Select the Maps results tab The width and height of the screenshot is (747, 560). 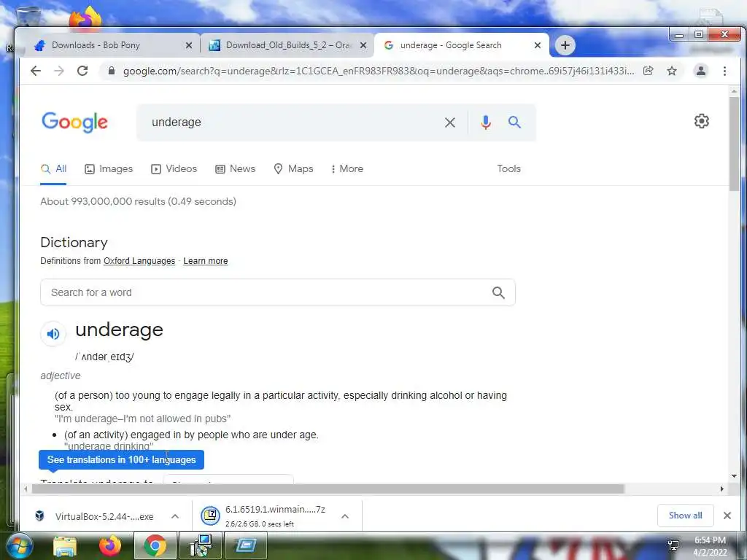(293, 169)
